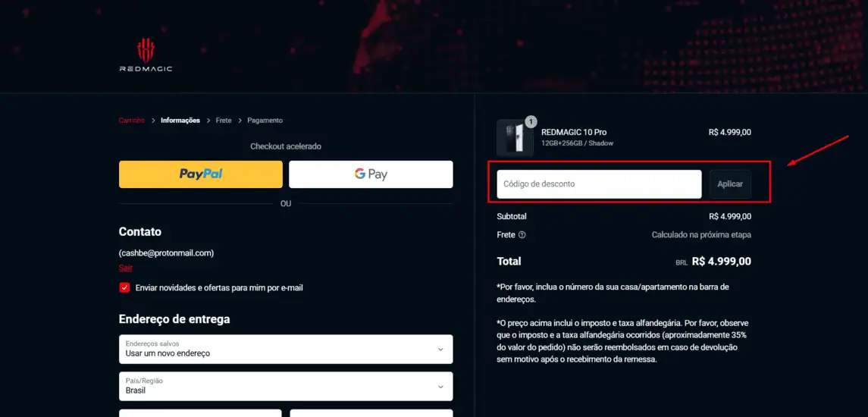Select the Informações breadcrumb step
The height and width of the screenshot is (417, 868).
point(180,120)
